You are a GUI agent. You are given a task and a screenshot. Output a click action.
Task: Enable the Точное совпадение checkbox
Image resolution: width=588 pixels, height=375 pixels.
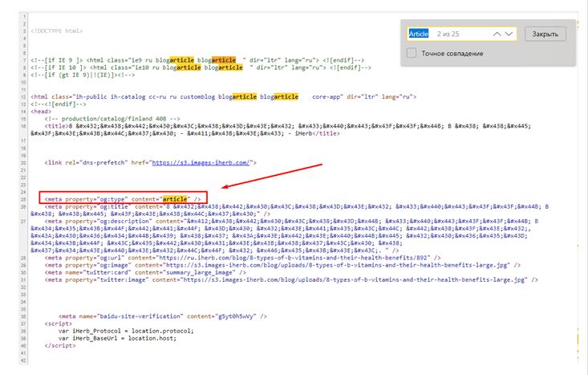pyautogui.click(x=412, y=53)
